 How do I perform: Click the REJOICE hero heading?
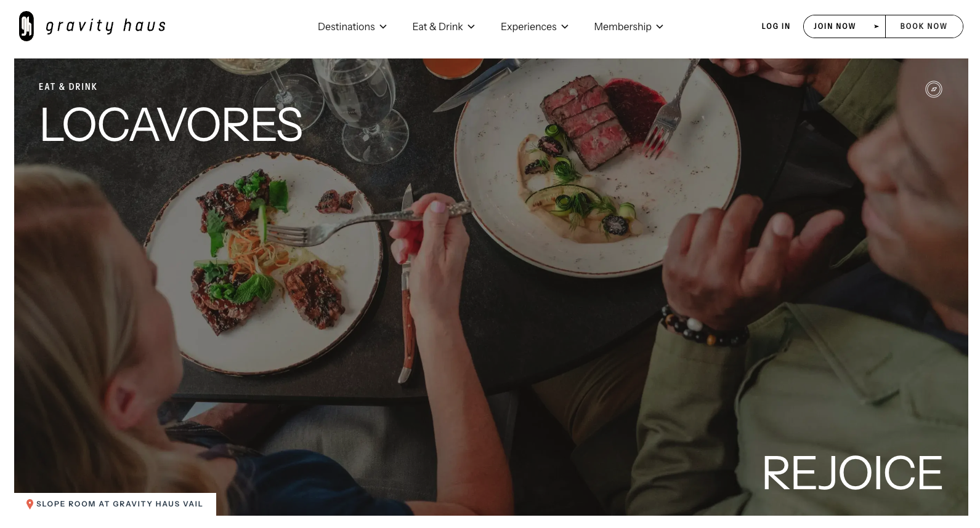(853, 473)
